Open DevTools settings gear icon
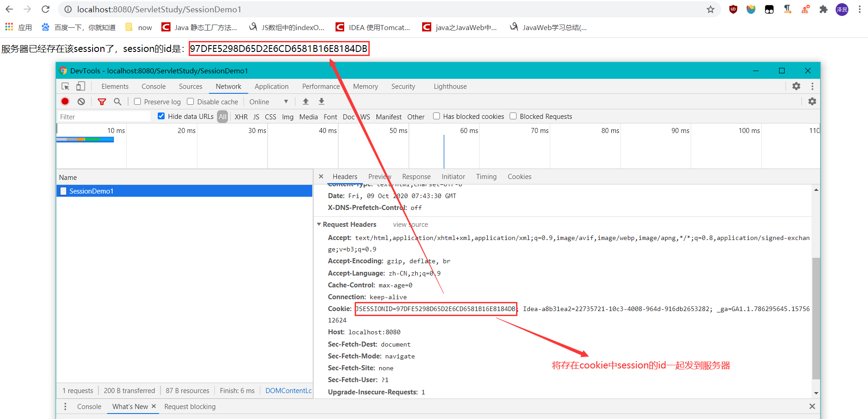Image resolution: width=868 pixels, height=419 pixels. 796,86
